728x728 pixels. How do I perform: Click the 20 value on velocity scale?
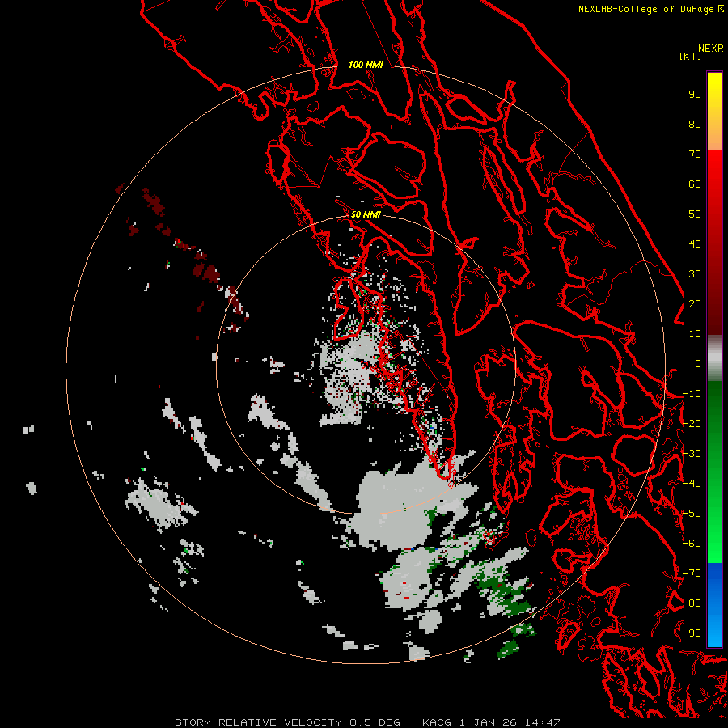[695, 303]
